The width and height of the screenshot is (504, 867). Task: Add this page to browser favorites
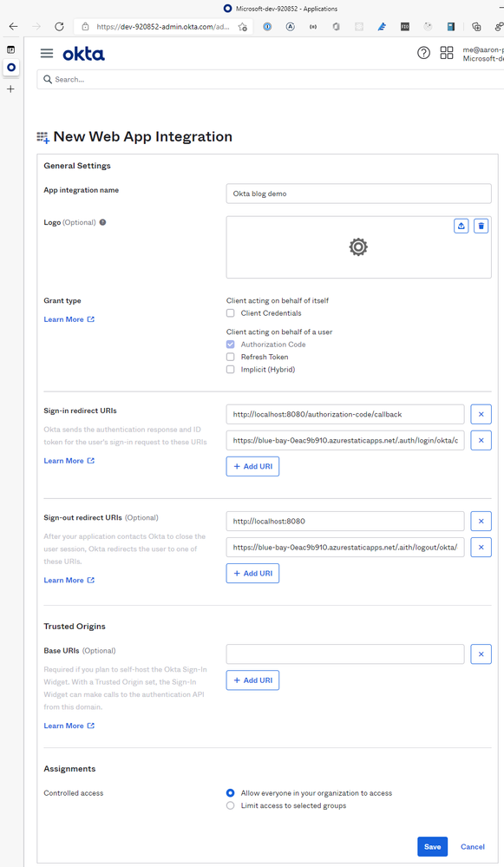pyautogui.click(x=243, y=27)
